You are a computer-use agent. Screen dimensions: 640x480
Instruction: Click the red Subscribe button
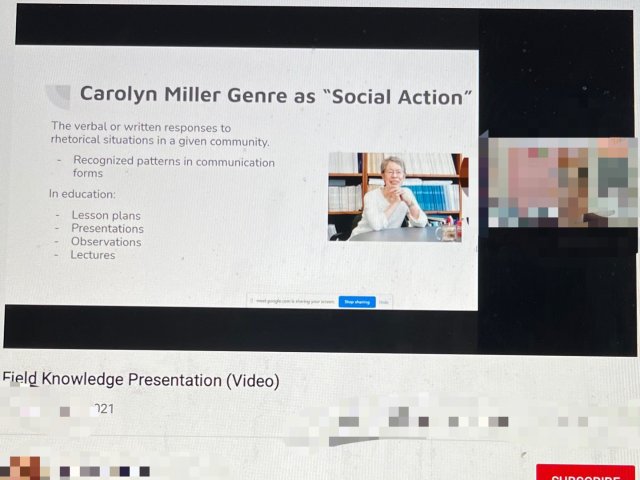click(585, 474)
